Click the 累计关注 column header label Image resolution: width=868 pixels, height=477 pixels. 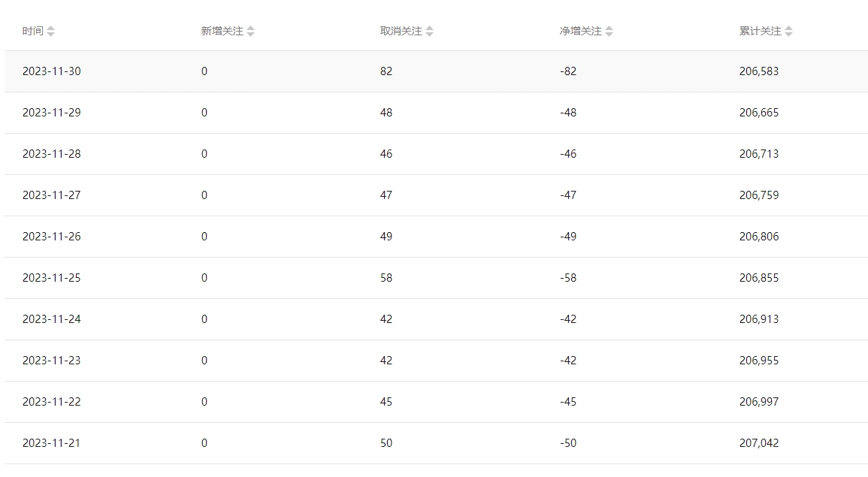pos(760,31)
